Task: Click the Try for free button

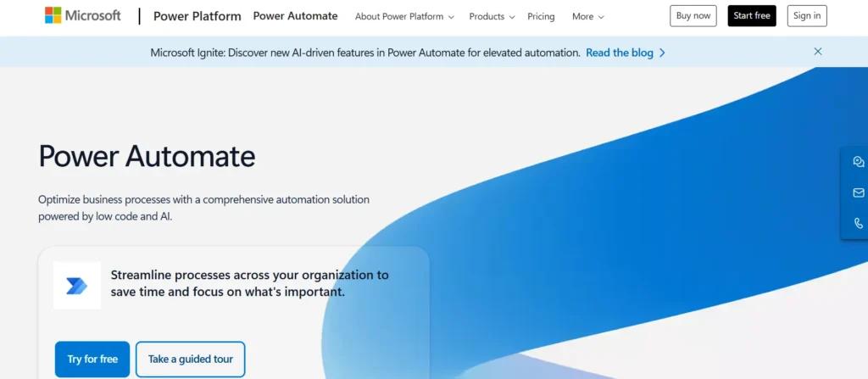Action: [92, 359]
